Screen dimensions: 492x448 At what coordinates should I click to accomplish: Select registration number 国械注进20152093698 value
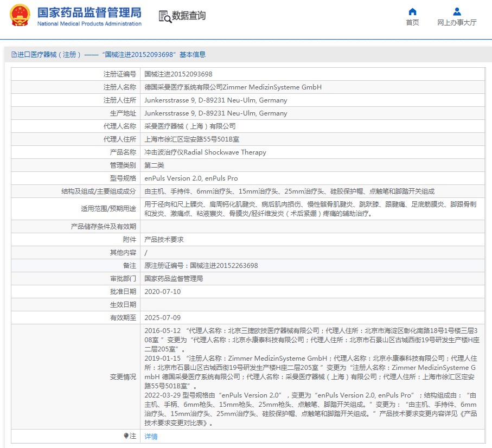178,74
